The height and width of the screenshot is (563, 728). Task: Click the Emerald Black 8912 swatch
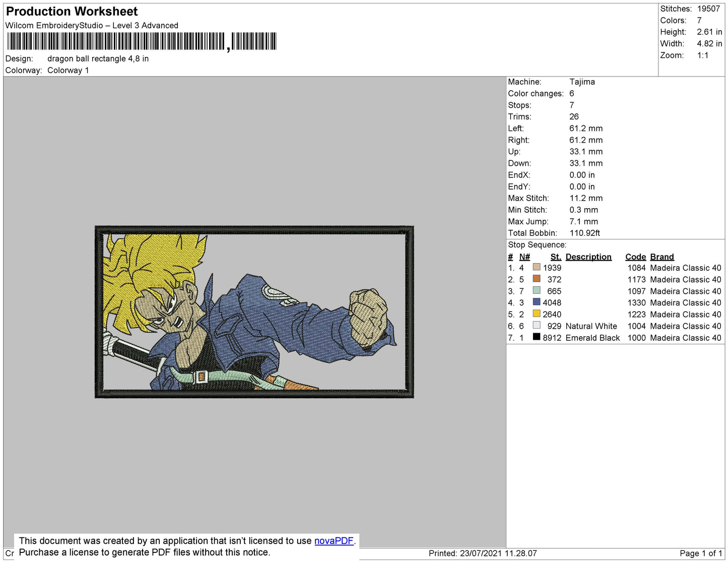click(537, 337)
